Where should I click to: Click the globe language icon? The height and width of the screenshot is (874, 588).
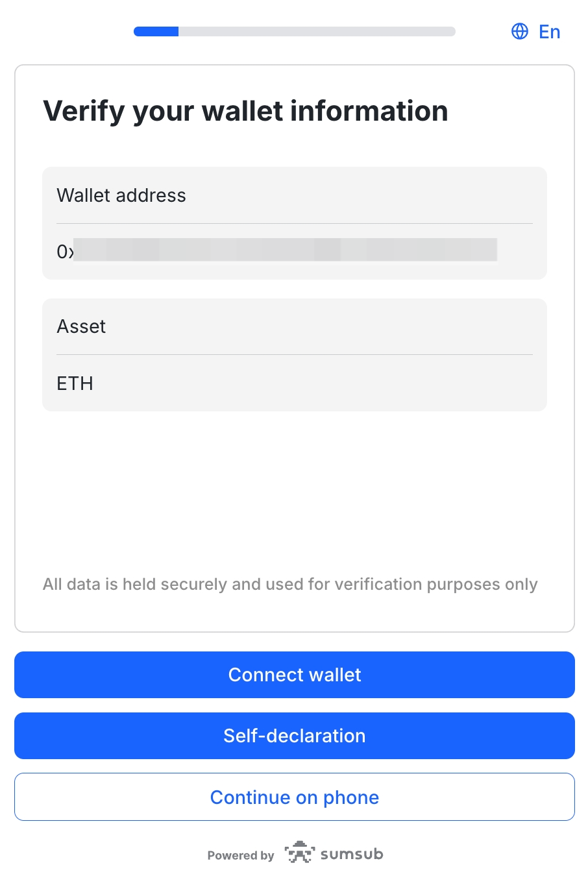520,31
